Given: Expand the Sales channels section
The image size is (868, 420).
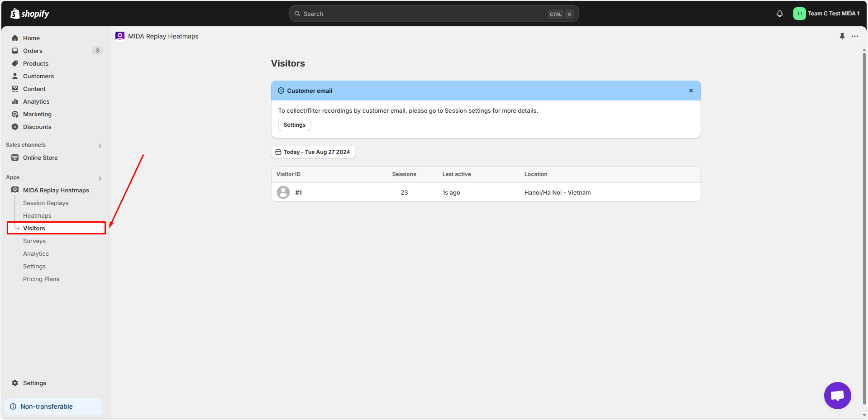Looking at the screenshot, I should 100,145.
